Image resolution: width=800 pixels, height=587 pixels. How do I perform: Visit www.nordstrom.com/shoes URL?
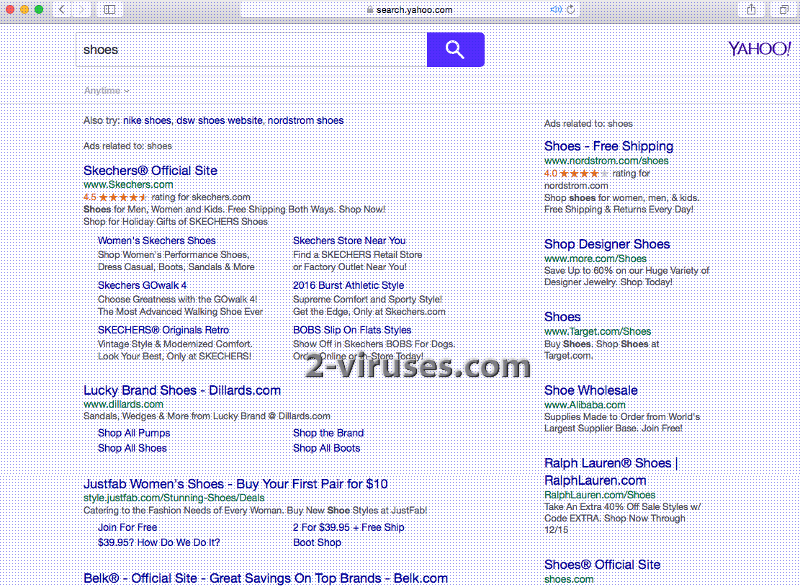[606, 161]
